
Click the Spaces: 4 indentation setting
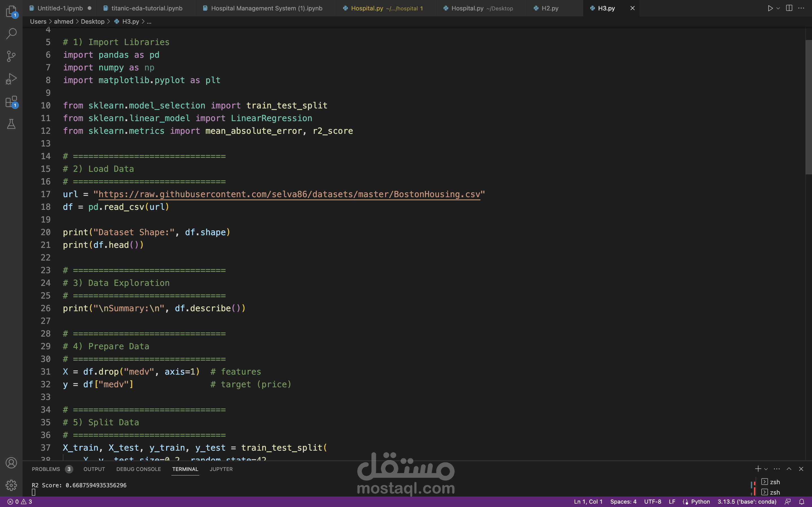623,502
